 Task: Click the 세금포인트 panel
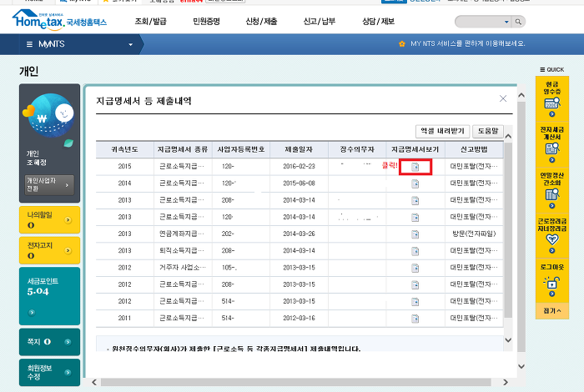[49, 296]
